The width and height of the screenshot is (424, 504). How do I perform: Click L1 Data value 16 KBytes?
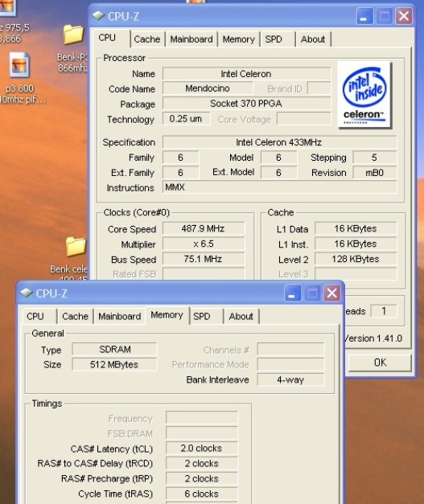(x=356, y=228)
